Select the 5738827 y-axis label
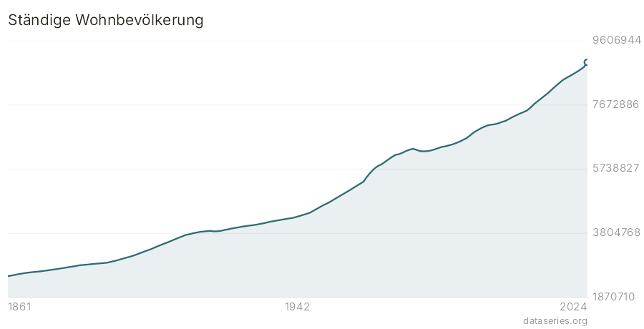Screen dimensions: 644x329 pyautogui.click(x=615, y=168)
